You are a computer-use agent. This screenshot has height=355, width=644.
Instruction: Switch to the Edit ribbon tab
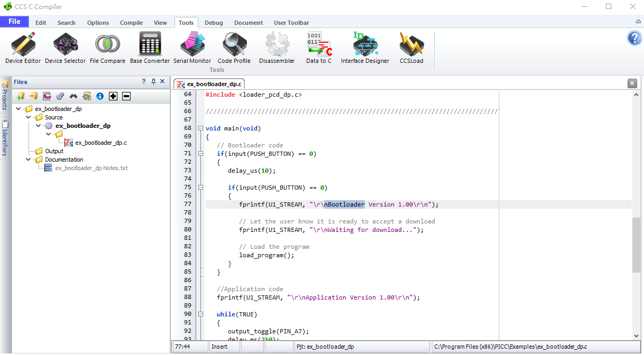tap(41, 23)
